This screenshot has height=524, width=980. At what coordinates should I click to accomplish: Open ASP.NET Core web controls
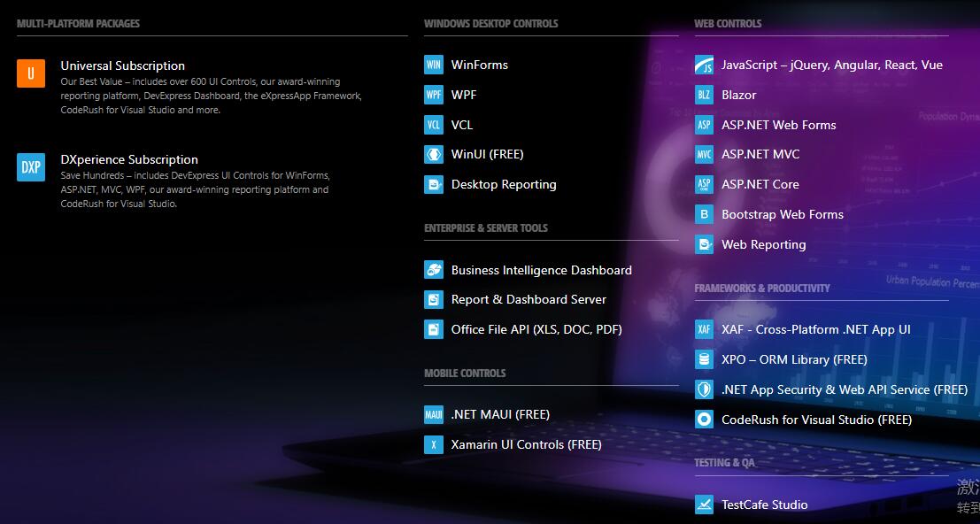coord(760,184)
